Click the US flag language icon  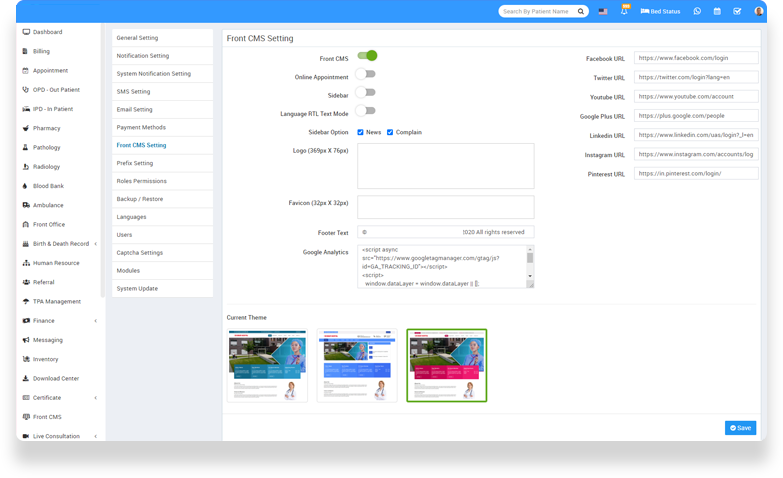[x=603, y=12]
